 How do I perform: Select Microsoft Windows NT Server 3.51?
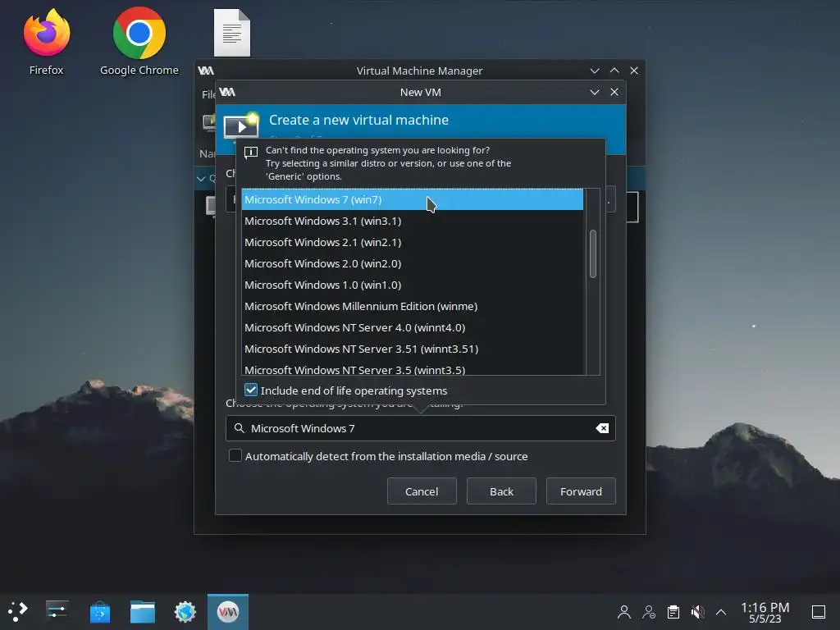pyautogui.click(x=413, y=349)
